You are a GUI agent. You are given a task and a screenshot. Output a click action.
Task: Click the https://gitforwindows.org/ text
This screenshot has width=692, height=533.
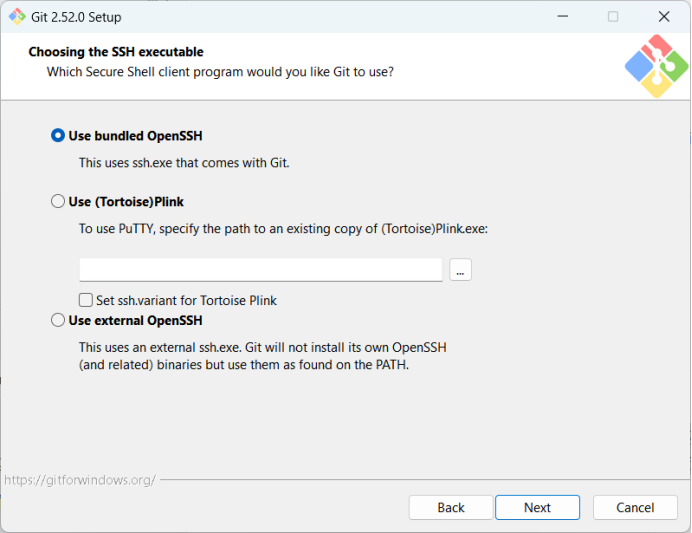click(x=80, y=480)
